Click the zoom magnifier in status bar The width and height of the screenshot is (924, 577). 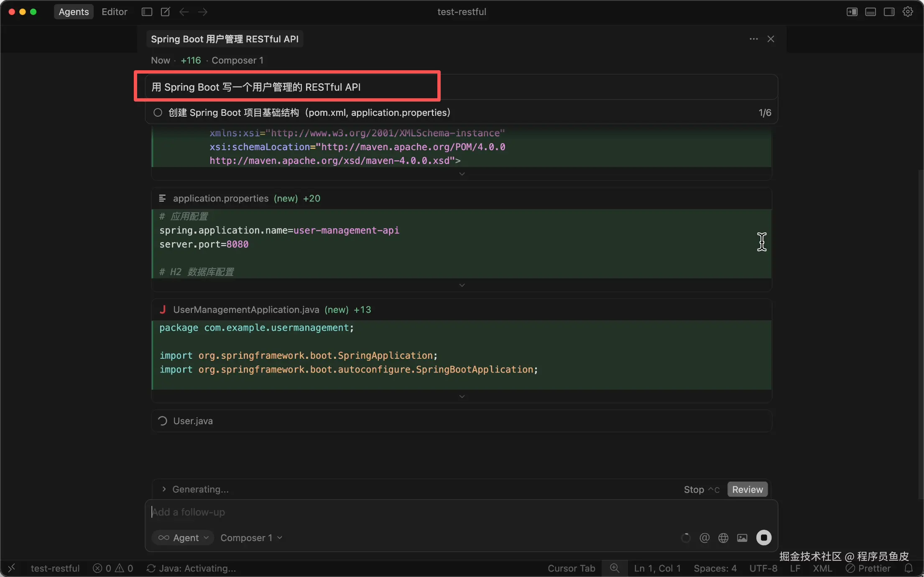[x=614, y=568]
